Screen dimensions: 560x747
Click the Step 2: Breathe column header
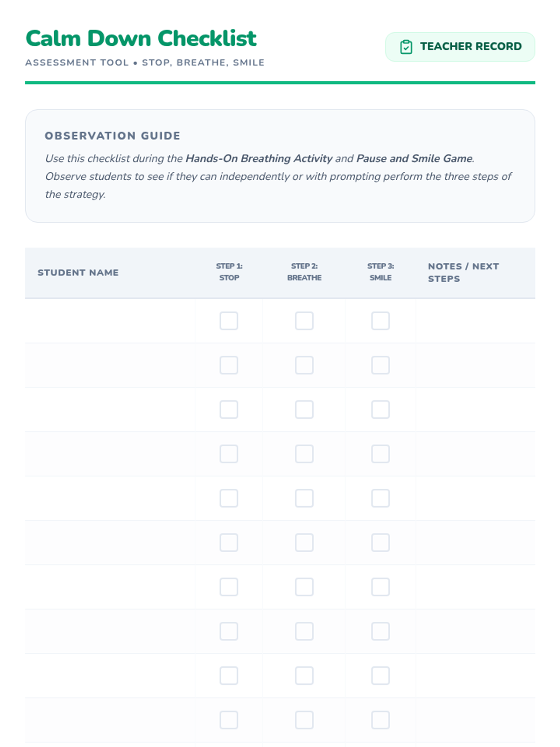coord(304,272)
